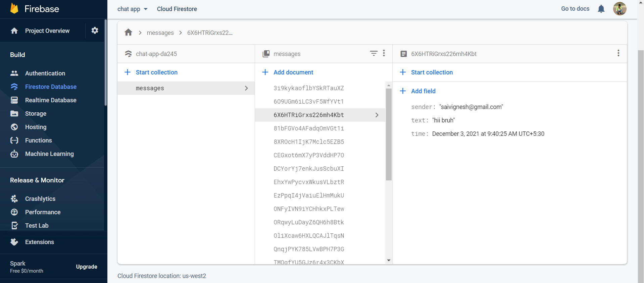Image resolution: width=644 pixels, height=283 pixels.
Task: Go to Firestore root via breadcrumb home icon
Action: tap(128, 32)
